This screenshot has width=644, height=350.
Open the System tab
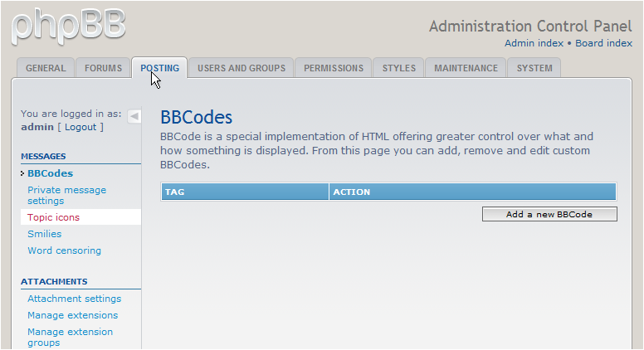534,68
